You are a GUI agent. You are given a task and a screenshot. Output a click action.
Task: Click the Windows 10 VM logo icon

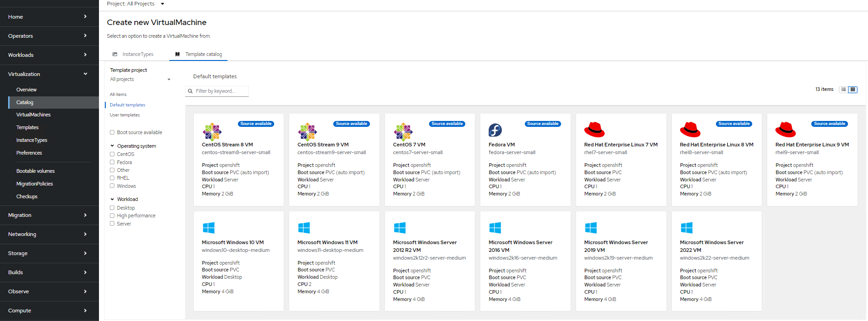click(208, 228)
